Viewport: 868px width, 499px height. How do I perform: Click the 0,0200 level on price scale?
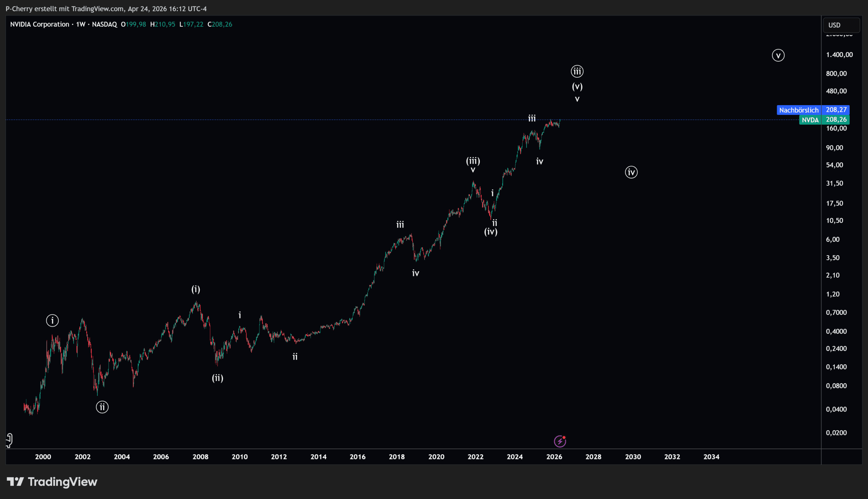pos(836,433)
